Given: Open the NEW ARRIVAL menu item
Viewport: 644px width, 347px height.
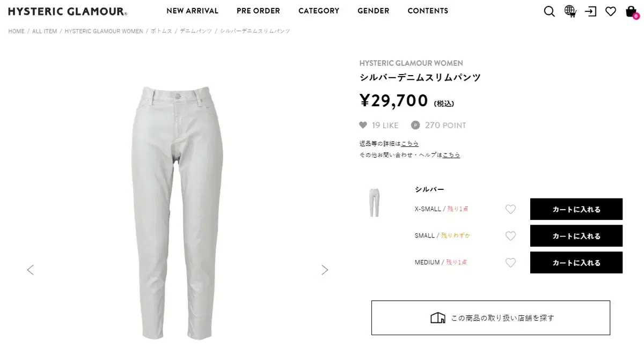Looking at the screenshot, I should tap(192, 11).
